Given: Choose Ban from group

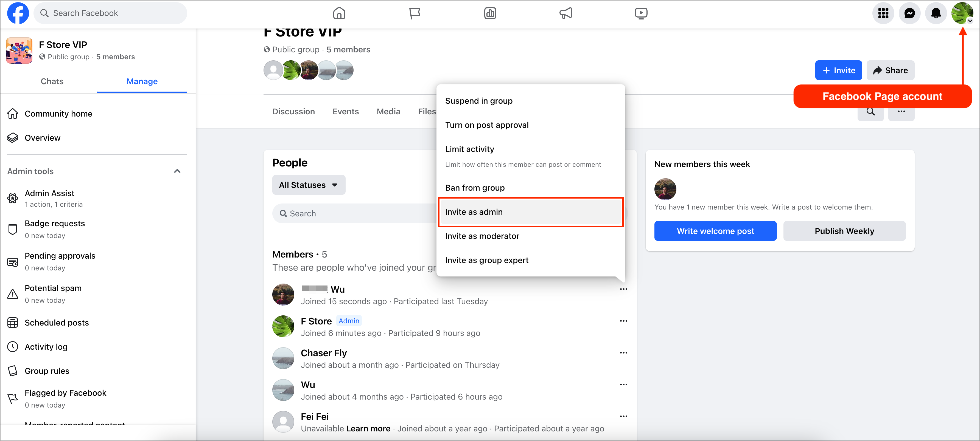Looking at the screenshot, I should (x=530, y=188).
